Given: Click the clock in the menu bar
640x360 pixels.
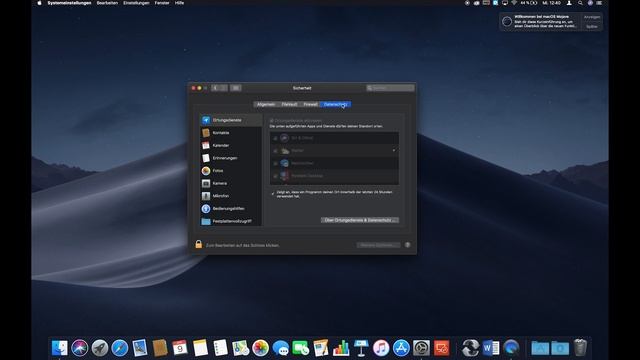Looking at the screenshot, I should click(x=551, y=3).
